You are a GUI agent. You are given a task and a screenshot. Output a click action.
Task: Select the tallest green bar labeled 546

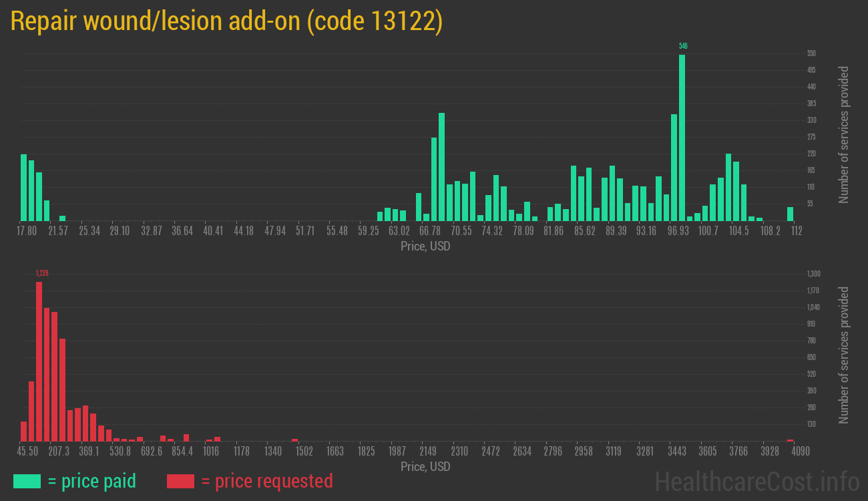[682, 137]
